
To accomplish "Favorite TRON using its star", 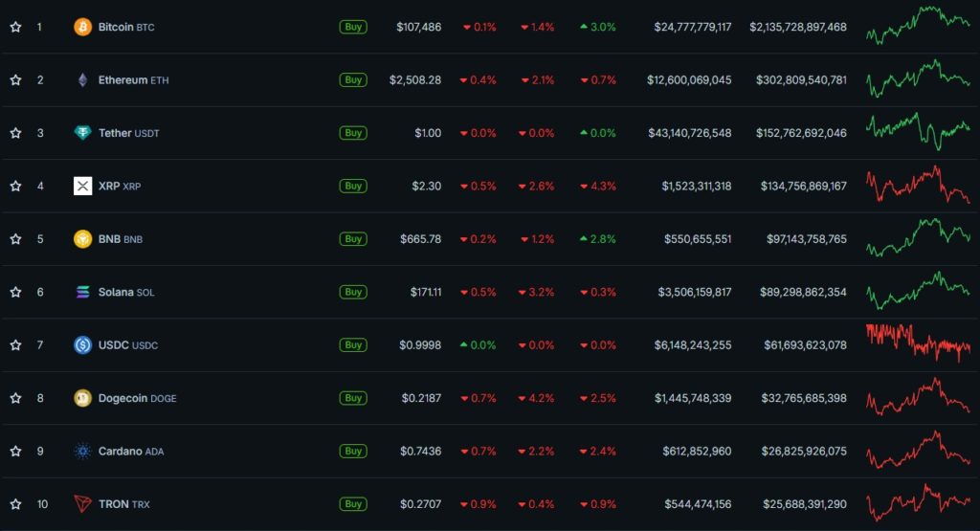I will point(15,504).
